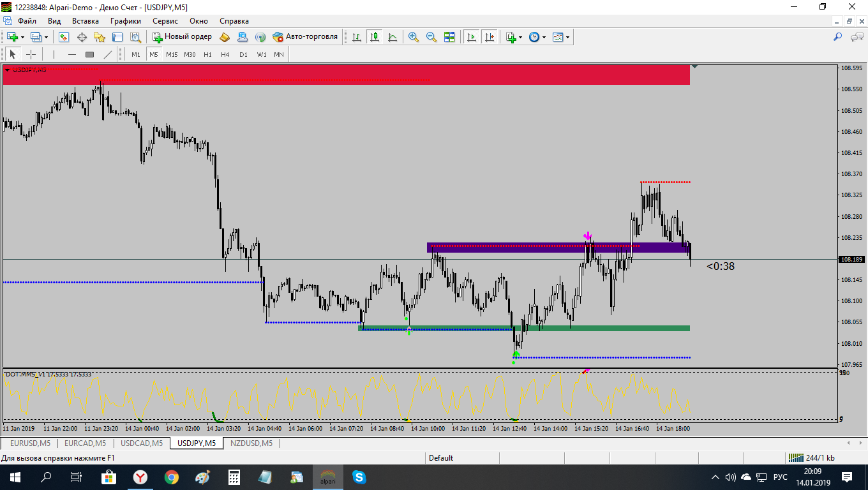This screenshot has width=868, height=490.
Task: Open the new chart icon
Action: (x=12, y=37)
